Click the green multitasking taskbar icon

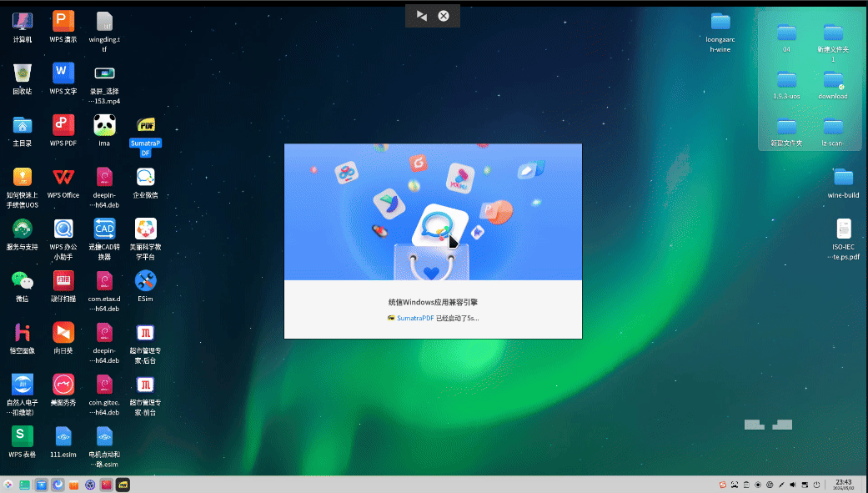[24, 485]
